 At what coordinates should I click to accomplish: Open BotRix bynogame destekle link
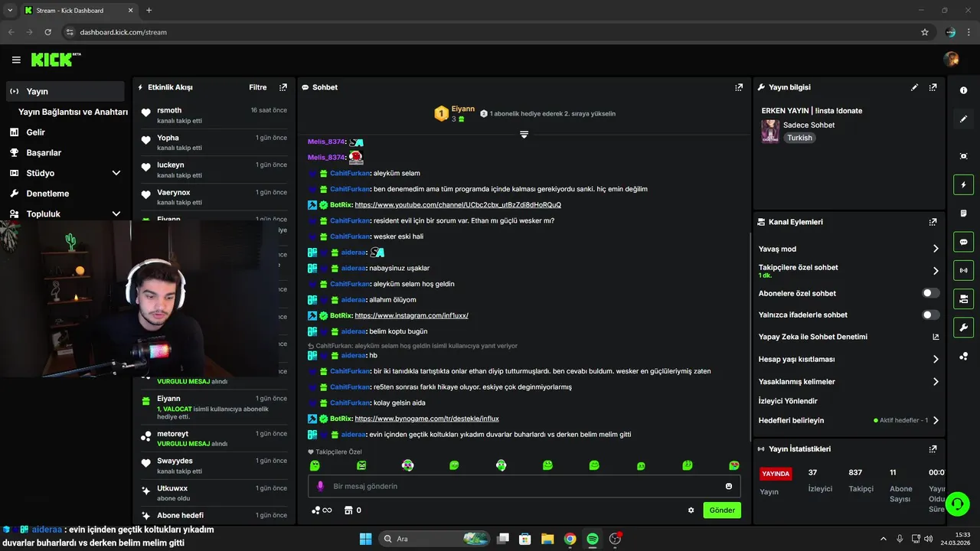pos(426,419)
